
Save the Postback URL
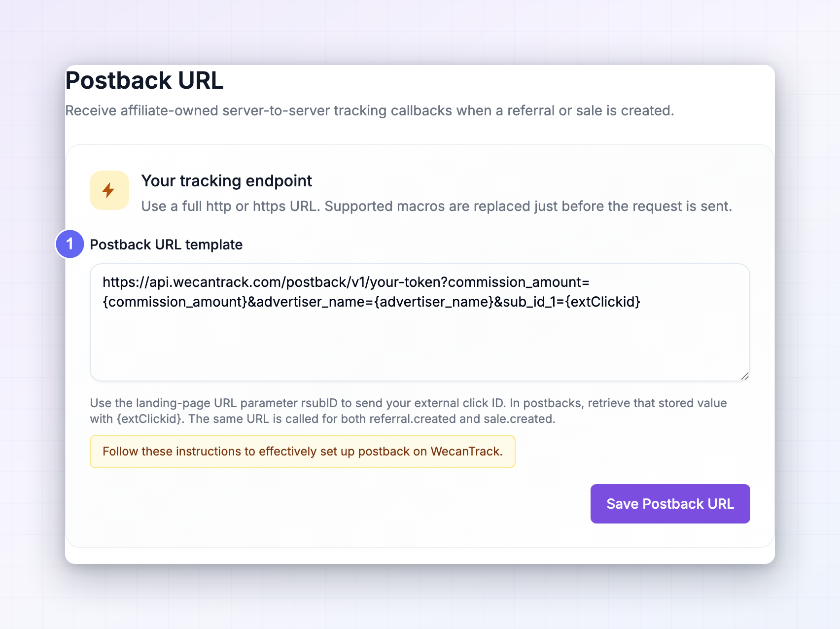(x=670, y=504)
